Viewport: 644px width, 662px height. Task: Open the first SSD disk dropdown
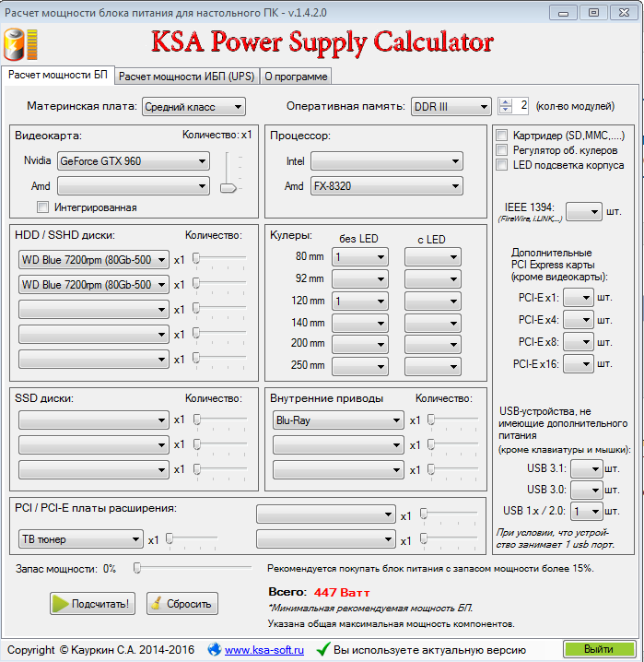point(94,420)
